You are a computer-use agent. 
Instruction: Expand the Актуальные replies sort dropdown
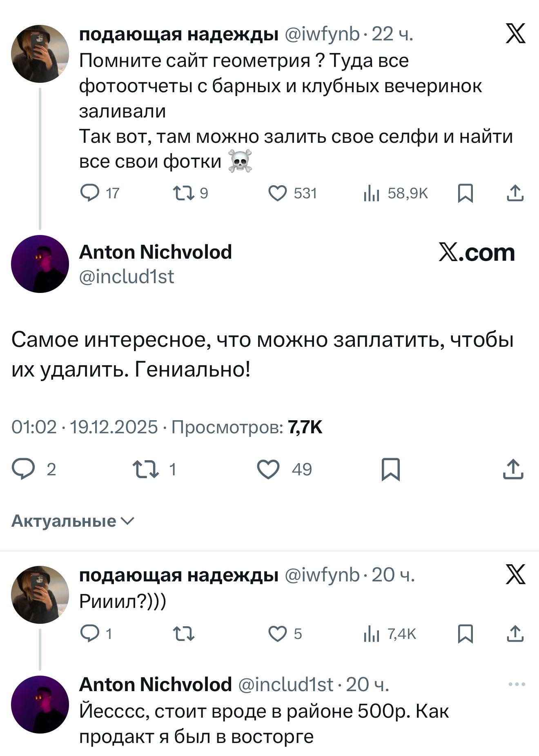point(72,521)
